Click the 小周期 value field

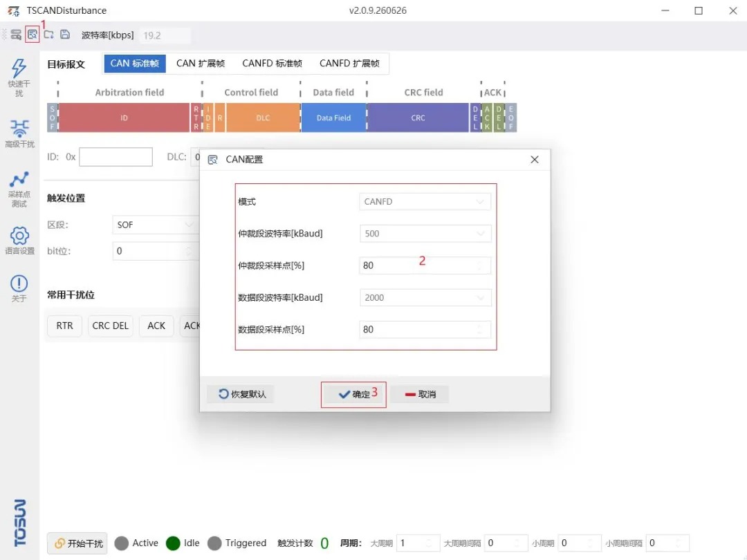tap(580, 543)
